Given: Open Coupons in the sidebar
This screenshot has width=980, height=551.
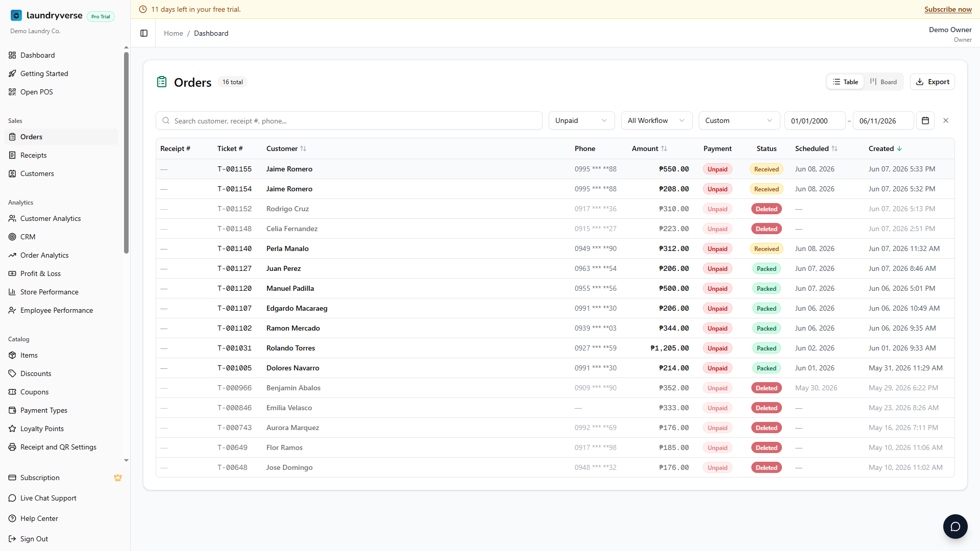Looking at the screenshot, I should pos(61,392).
